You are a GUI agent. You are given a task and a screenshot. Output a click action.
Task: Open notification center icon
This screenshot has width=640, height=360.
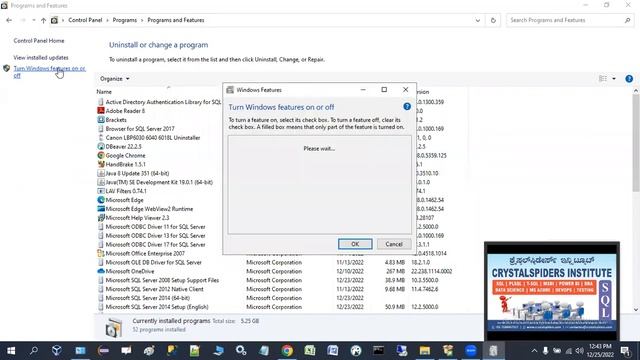(x=625, y=351)
